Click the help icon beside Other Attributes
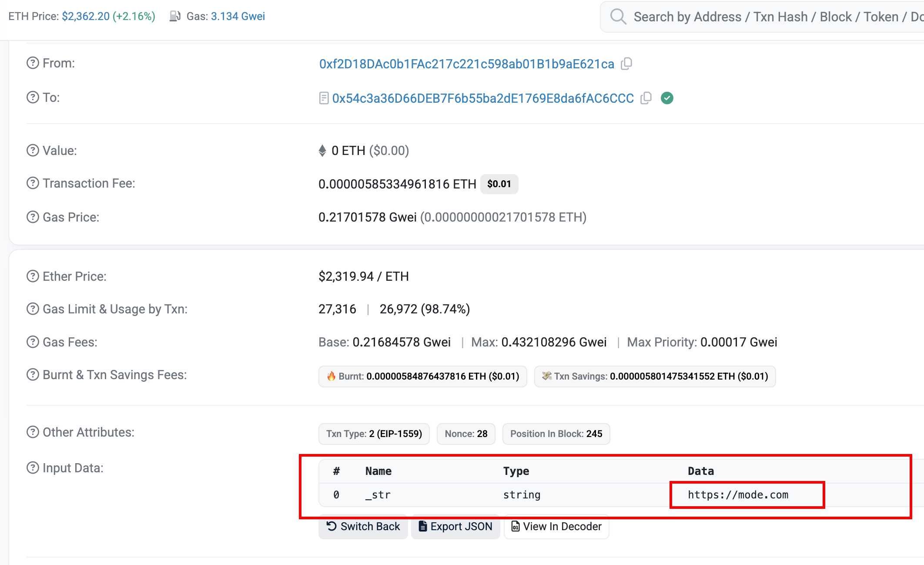Screen dimensions: 924x565 coord(33,432)
